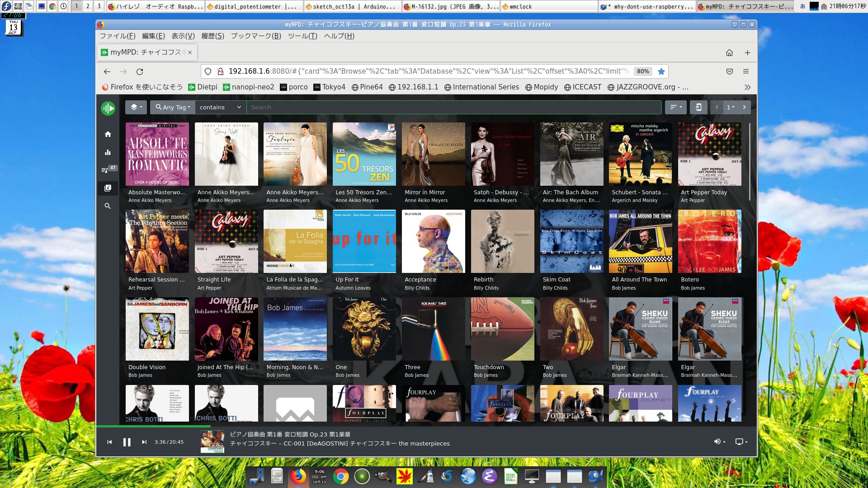Seek using the green playback progress bar

coord(154,426)
